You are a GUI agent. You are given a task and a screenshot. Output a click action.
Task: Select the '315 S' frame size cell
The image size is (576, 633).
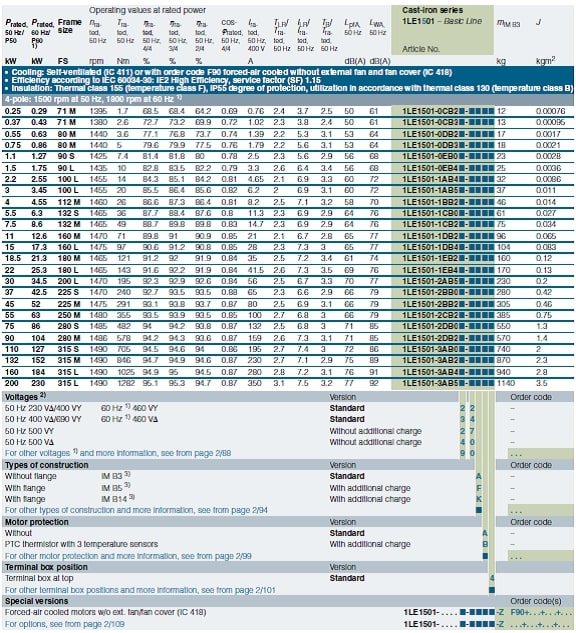(x=68, y=349)
